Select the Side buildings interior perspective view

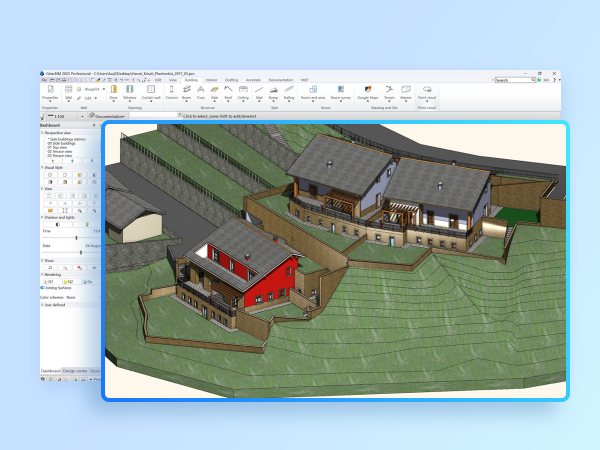[x=67, y=139]
